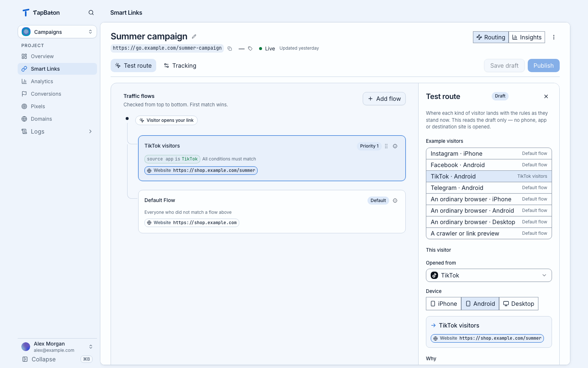Click the Publish button
Screen dimensions: 588x368
(544, 66)
